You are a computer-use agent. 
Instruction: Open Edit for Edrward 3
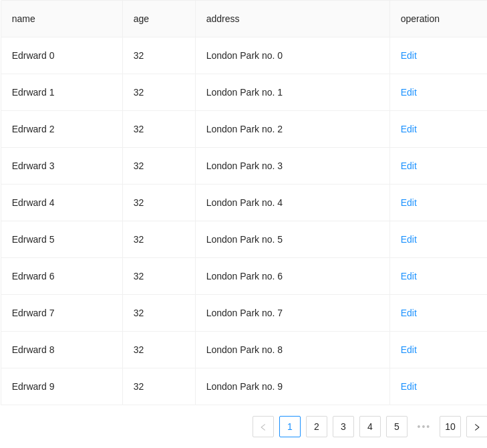pos(408,166)
